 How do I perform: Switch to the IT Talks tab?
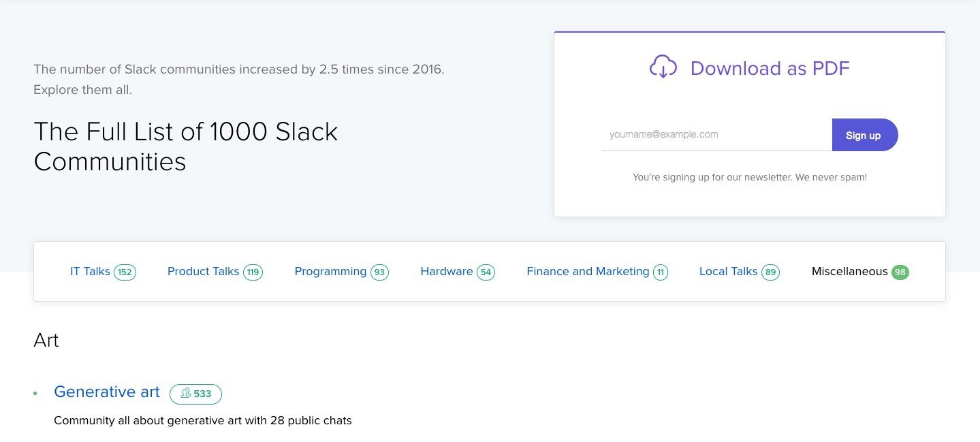90,272
